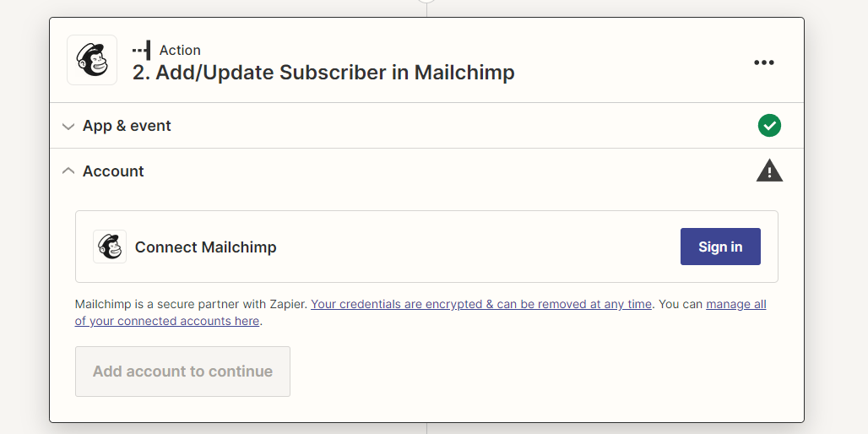Click the green checkmark beside App & event

pyautogui.click(x=769, y=126)
